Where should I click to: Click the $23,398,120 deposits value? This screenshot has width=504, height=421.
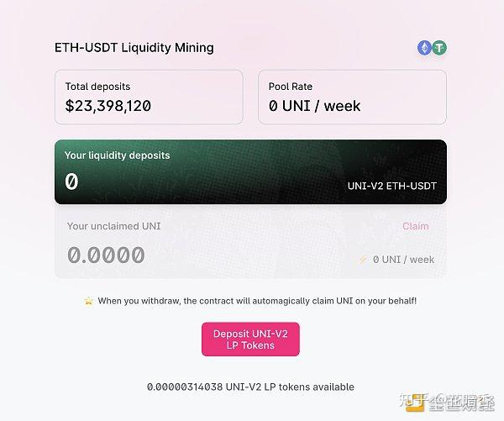108,106
